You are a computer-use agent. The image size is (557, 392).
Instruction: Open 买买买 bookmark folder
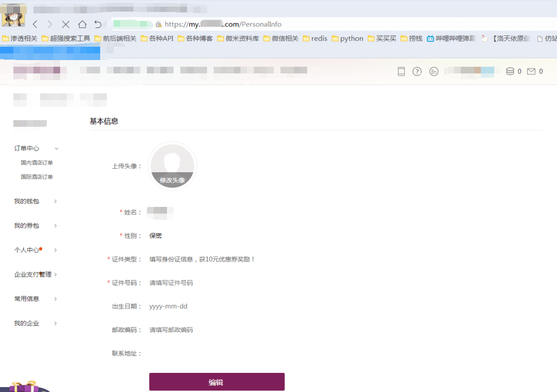pos(382,39)
